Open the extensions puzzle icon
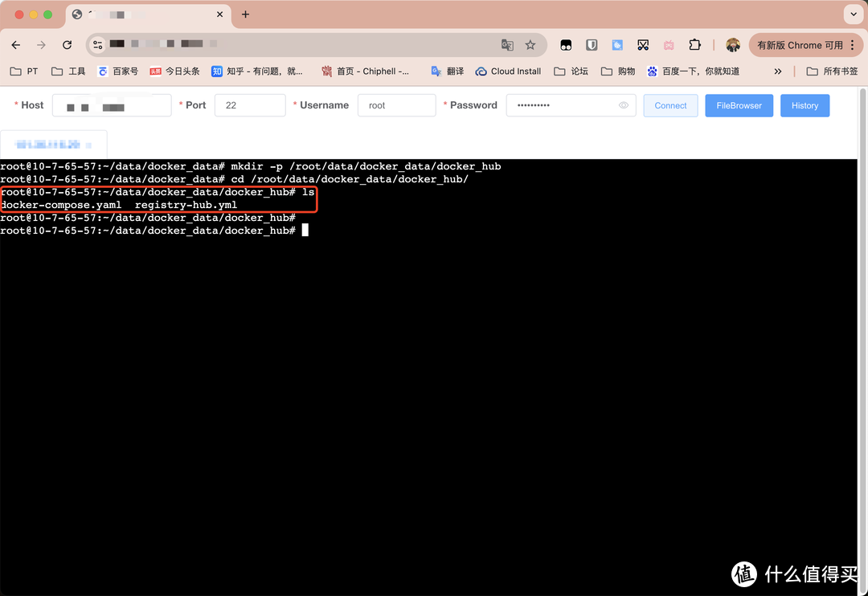Viewport: 868px width, 596px height. (x=694, y=45)
